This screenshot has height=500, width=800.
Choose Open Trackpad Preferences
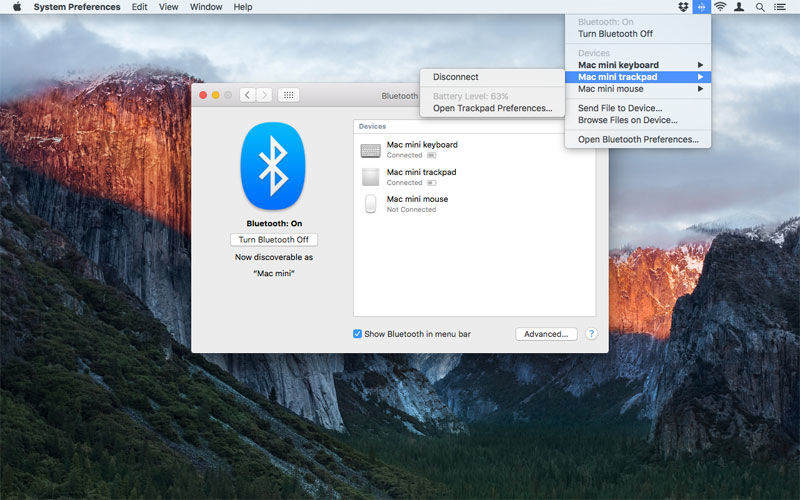coord(492,108)
